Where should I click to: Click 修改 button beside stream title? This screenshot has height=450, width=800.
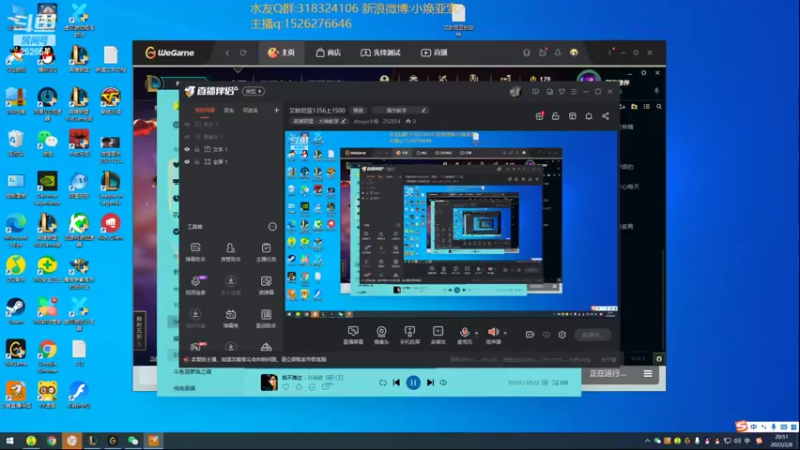tap(358, 110)
